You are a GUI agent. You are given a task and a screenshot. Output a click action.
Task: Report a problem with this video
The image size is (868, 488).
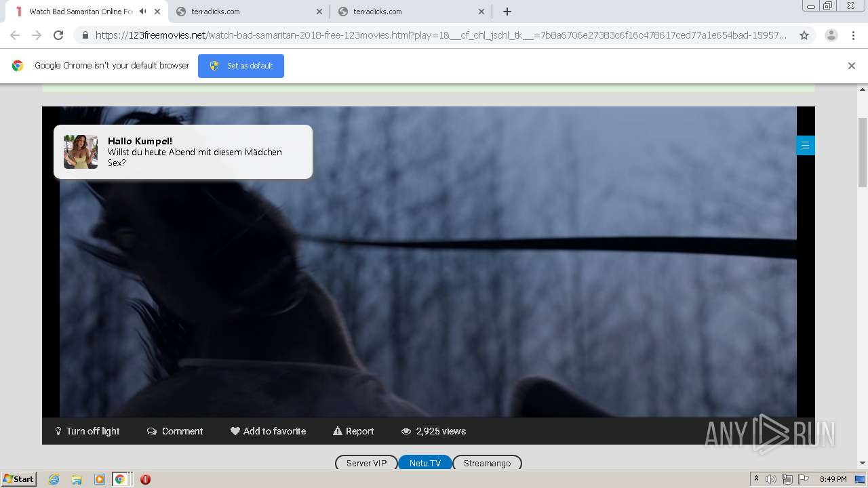click(353, 431)
